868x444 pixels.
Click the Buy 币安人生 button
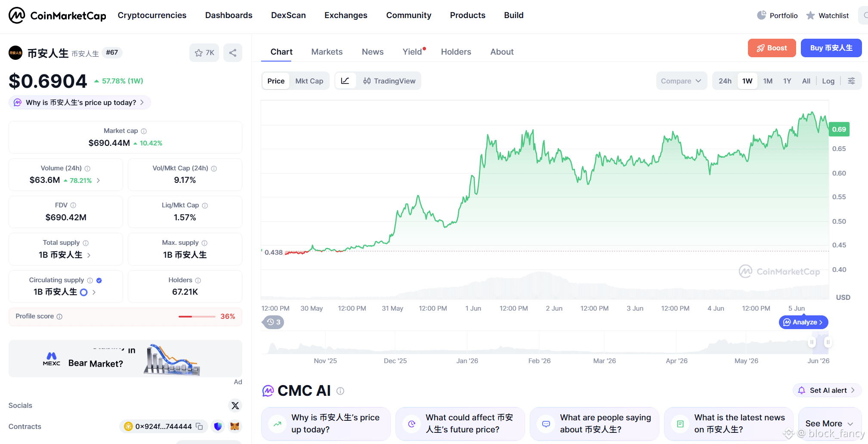pyautogui.click(x=831, y=48)
